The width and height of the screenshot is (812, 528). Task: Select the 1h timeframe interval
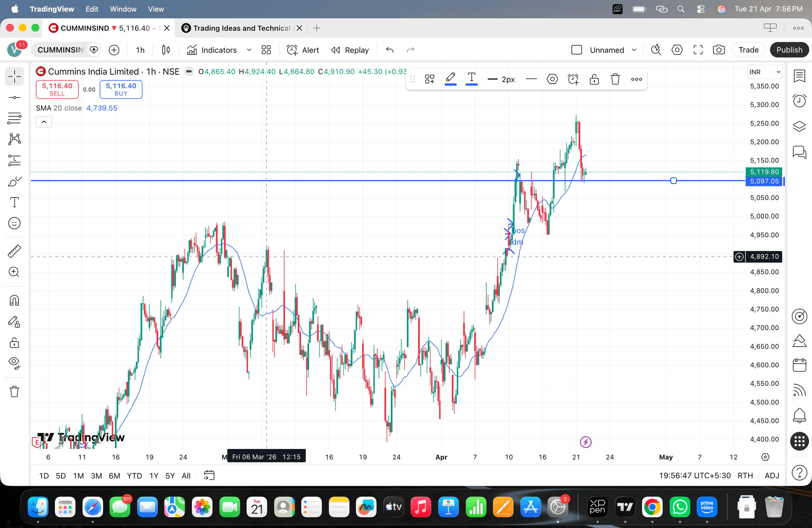(x=140, y=50)
